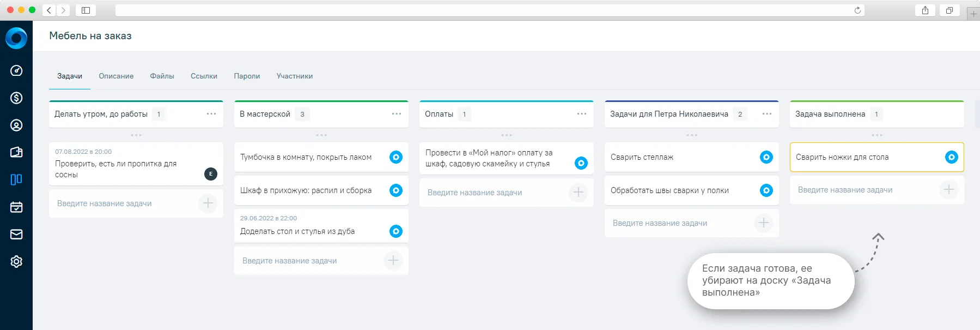Click task count badge "3" of "В мастерской"
980x330 pixels.
[x=302, y=114]
